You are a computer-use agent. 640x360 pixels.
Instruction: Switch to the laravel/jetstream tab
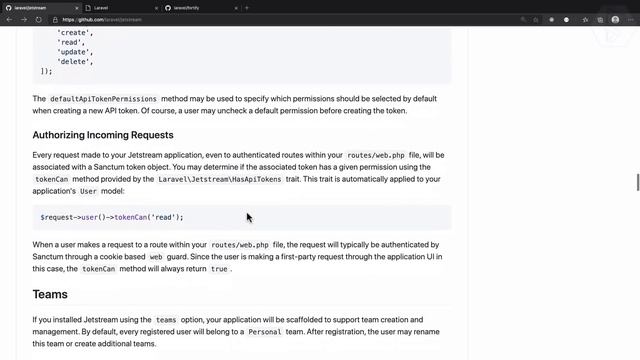click(x=41, y=8)
